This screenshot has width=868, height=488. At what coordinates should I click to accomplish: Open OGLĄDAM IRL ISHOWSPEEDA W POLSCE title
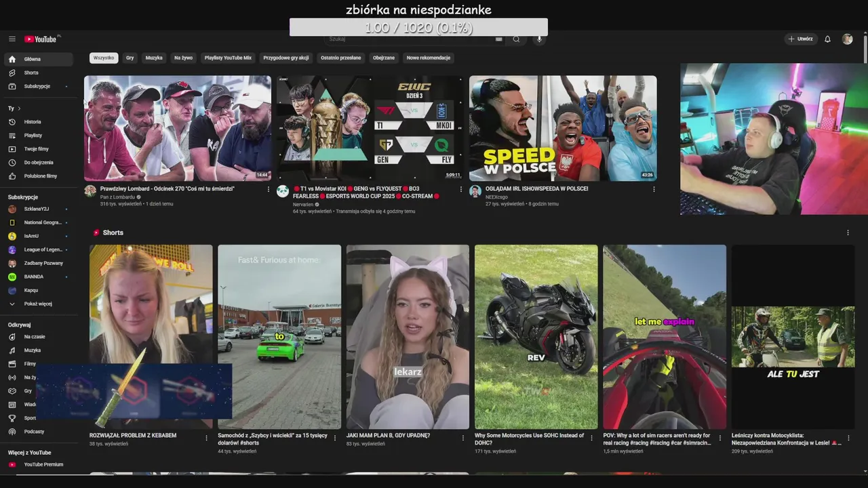[536, 189]
